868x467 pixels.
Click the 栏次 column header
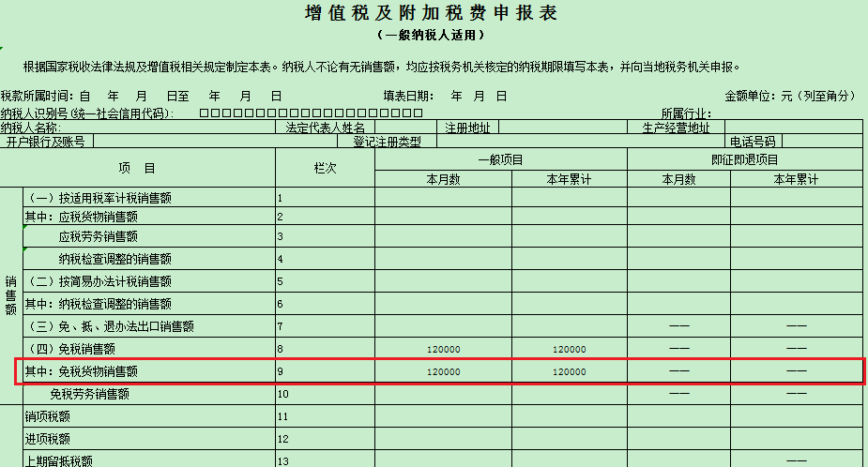[x=325, y=168]
